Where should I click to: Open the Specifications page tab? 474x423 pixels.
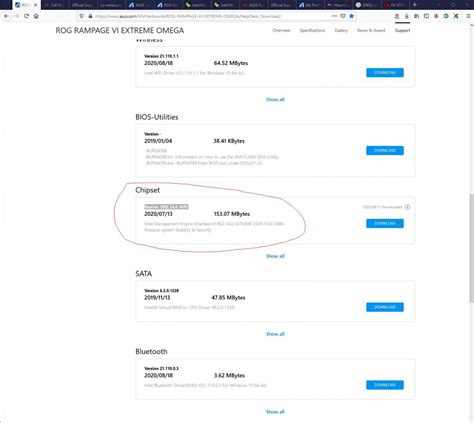(x=312, y=30)
